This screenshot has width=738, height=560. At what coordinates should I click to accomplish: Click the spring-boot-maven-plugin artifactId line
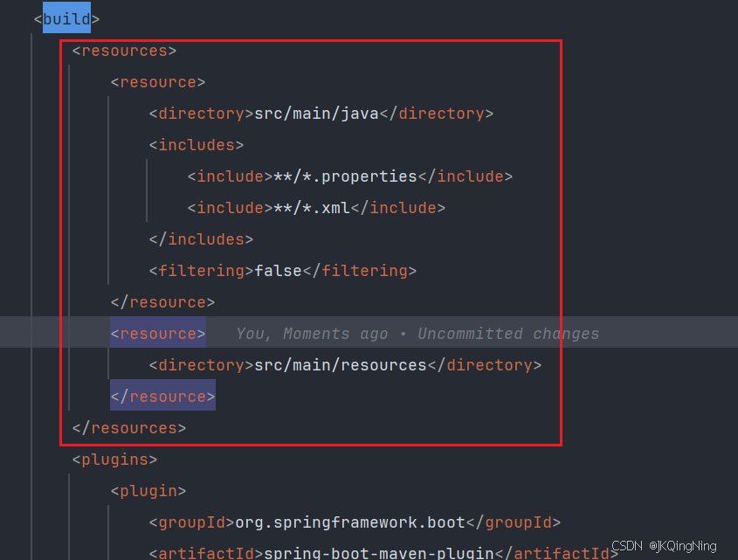pyautogui.click(x=383, y=552)
